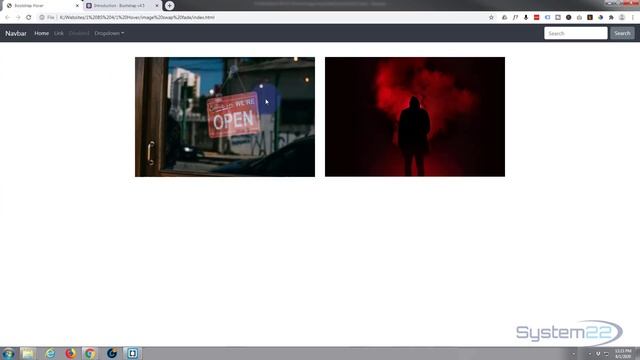
Task: Open the puzzle-piece extensions menu
Action: click(x=611, y=17)
